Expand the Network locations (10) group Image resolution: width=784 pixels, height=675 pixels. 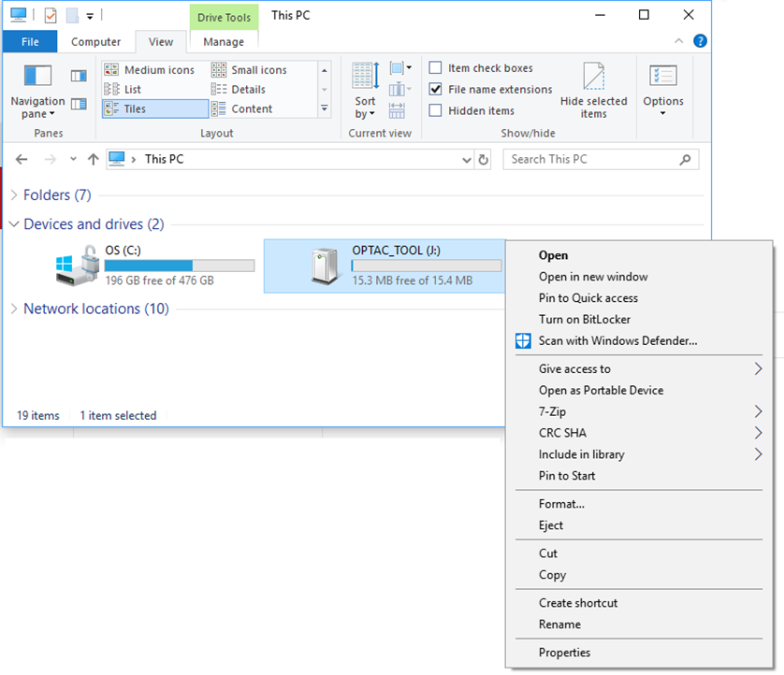click(14, 309)
